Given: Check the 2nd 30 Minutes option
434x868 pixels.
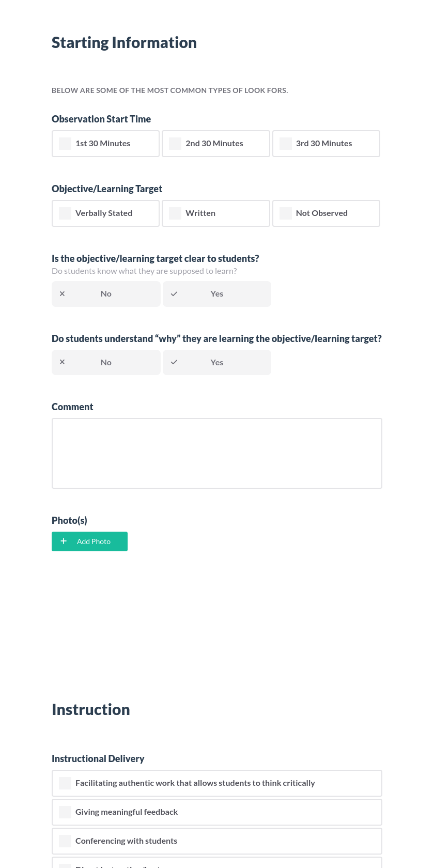Looking at the screenshot, I should point(175,143).
